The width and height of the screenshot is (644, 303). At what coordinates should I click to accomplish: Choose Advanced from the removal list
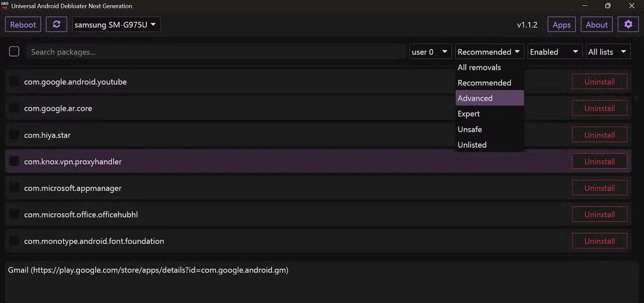489,98
